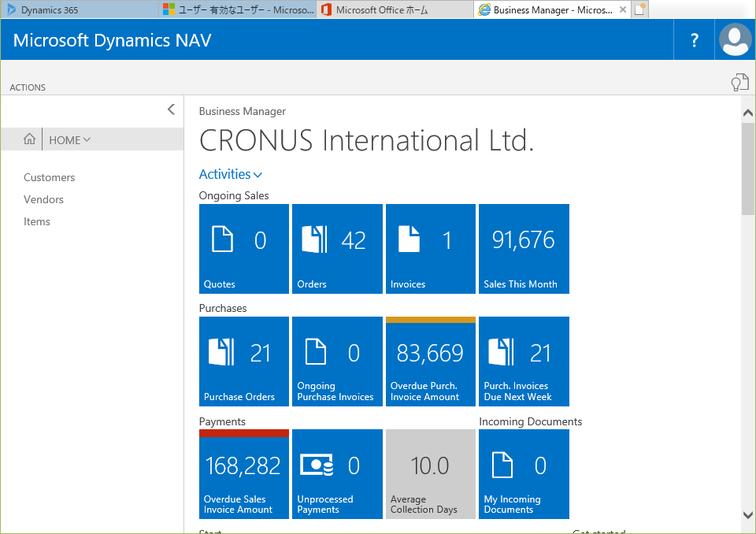The height and width of the screenshot is (534, 756).
Task: Switch to Microsoft Office ホーム tab
Action: [x=395, y=9]
